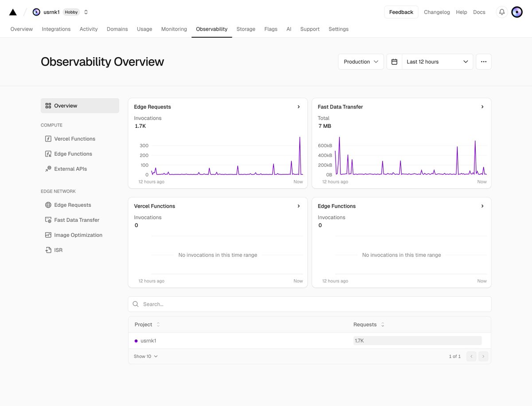Click the 1.7K requests bar
532x406 pixels.
[417, 341]
